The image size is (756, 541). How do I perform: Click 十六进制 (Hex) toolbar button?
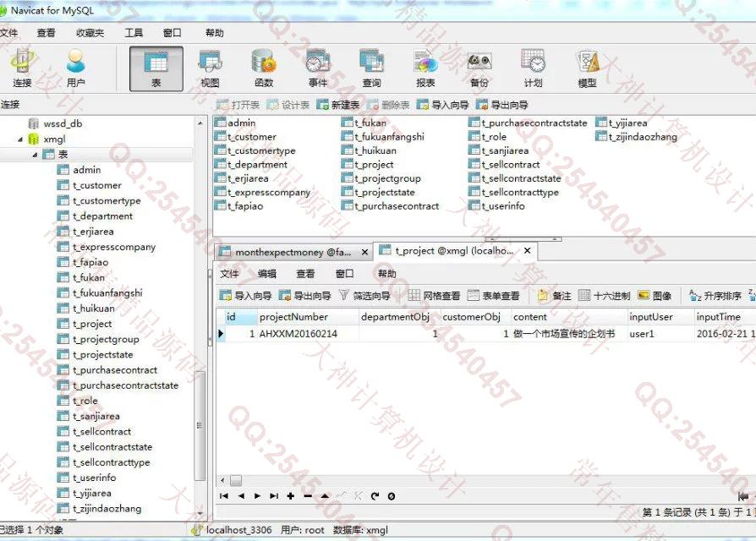click(x=604, y=295)
